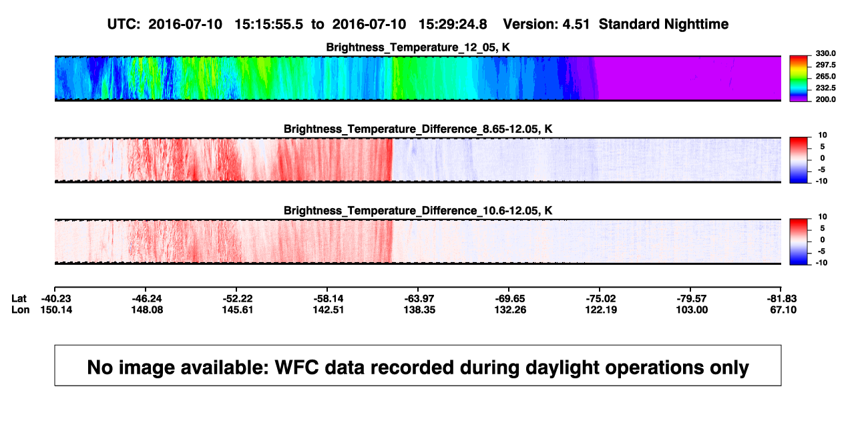Select the 12.05 brightness temperature image strip
868x445 pixels.
click(418, 79)
